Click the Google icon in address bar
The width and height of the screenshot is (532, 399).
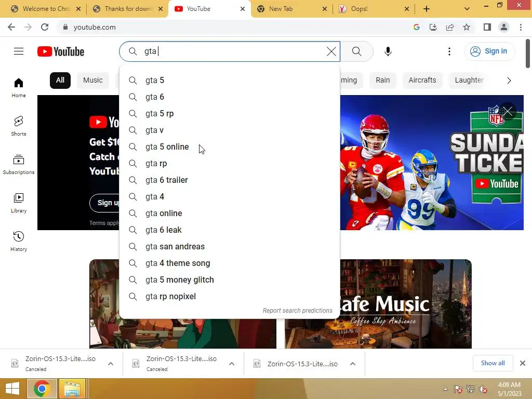click(x=417, y=27)
